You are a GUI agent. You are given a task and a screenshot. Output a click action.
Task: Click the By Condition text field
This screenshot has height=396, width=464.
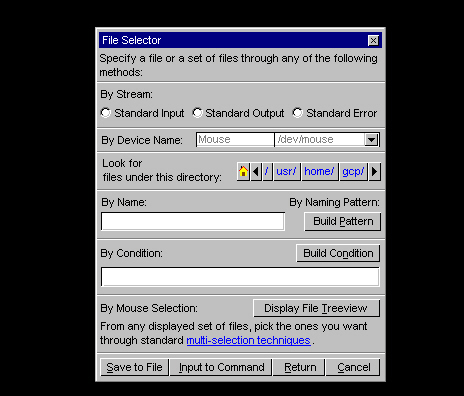pyautogui.click(x=240, y=277)
